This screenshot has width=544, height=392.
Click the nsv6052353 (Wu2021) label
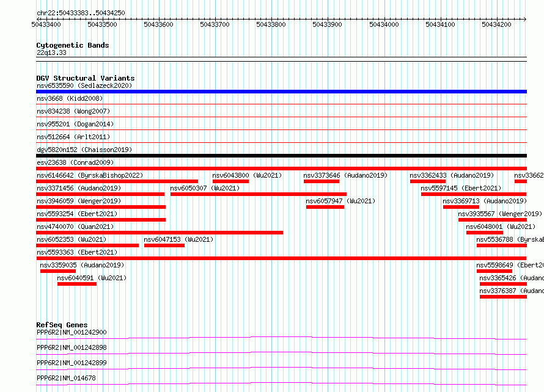point(72,239)
